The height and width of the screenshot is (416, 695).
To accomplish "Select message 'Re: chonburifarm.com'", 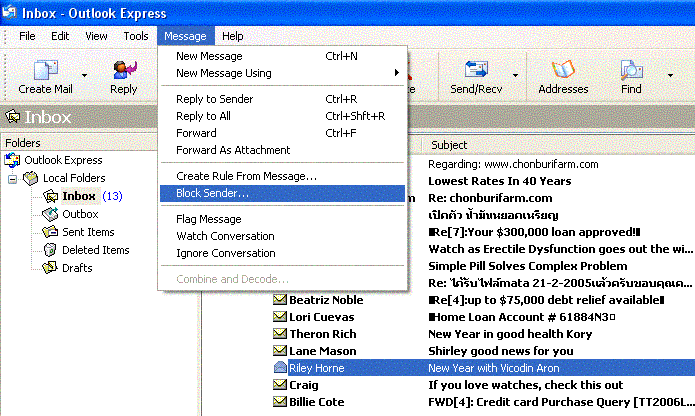I will pyautogui.click(x=490, y=198).
